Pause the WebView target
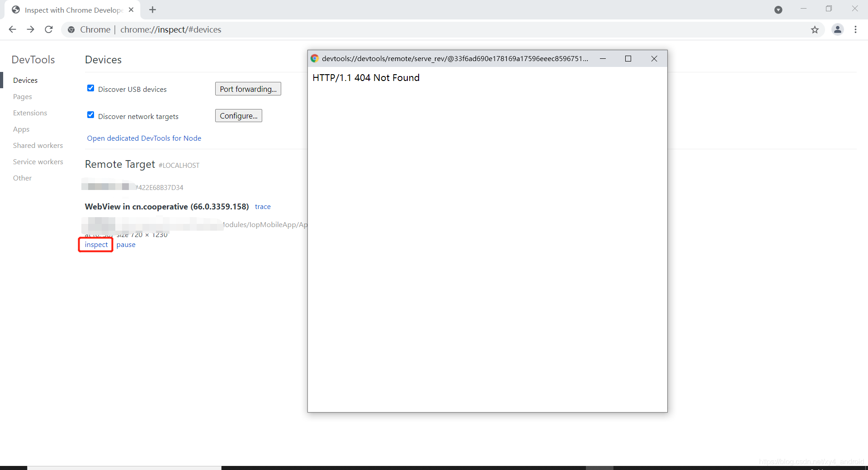The width and height of the screenshot is (868, 470). point(126,244)
